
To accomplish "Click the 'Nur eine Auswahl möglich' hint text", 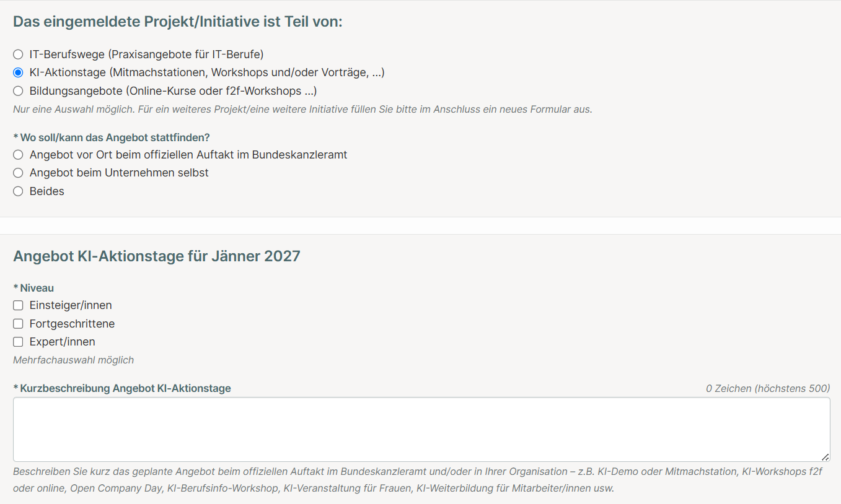I will point(302,109).
